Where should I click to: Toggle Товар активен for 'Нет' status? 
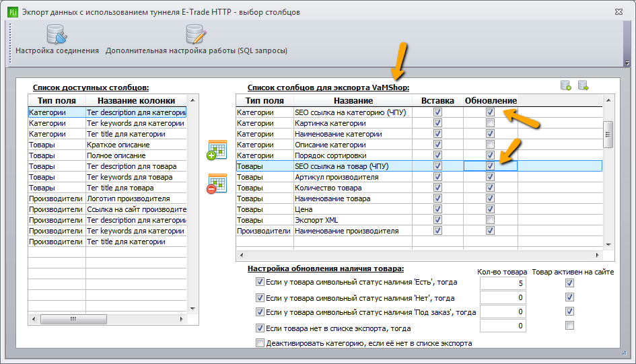click(x=570, y=297)
